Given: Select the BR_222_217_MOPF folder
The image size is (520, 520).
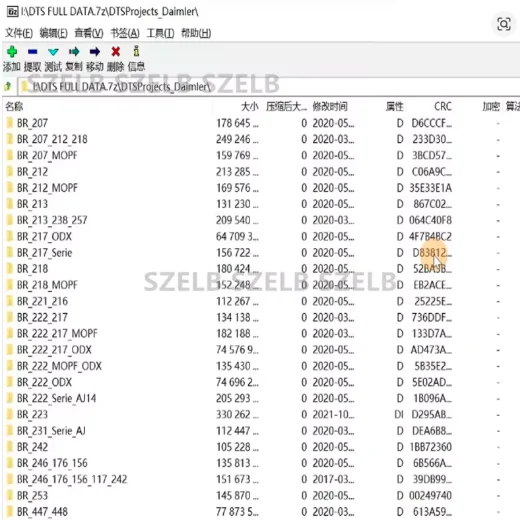Looking at the screenshot, I should point(57,333).
